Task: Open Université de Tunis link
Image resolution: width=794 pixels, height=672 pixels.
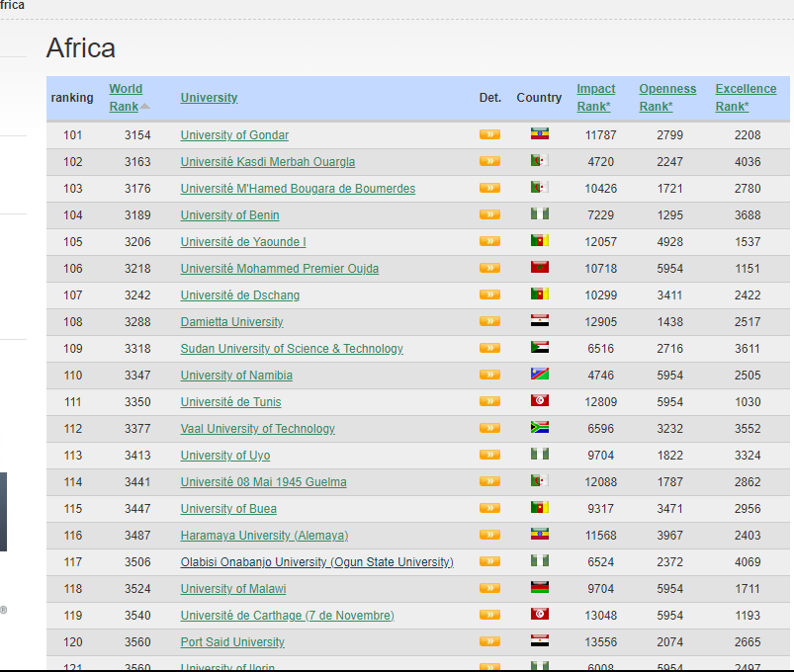Action: pyautogui.click(x=231, y=402)
